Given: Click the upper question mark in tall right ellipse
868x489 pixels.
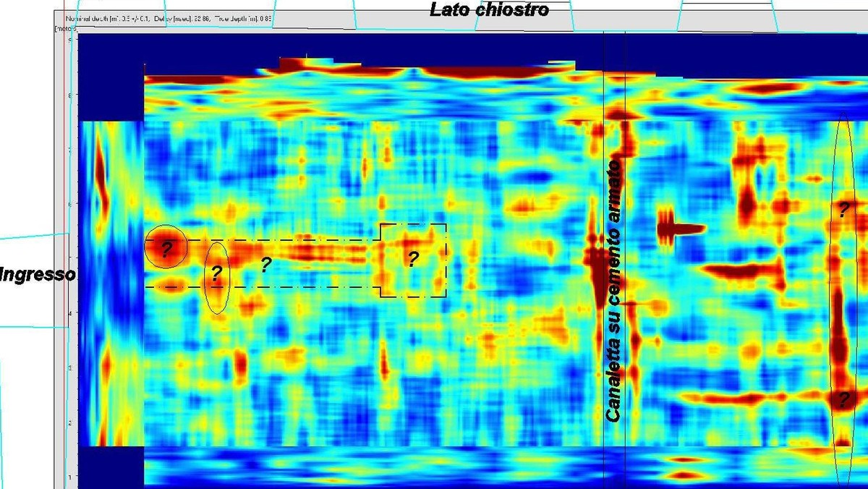Looking at the screenshot, I should coord(843,211).
